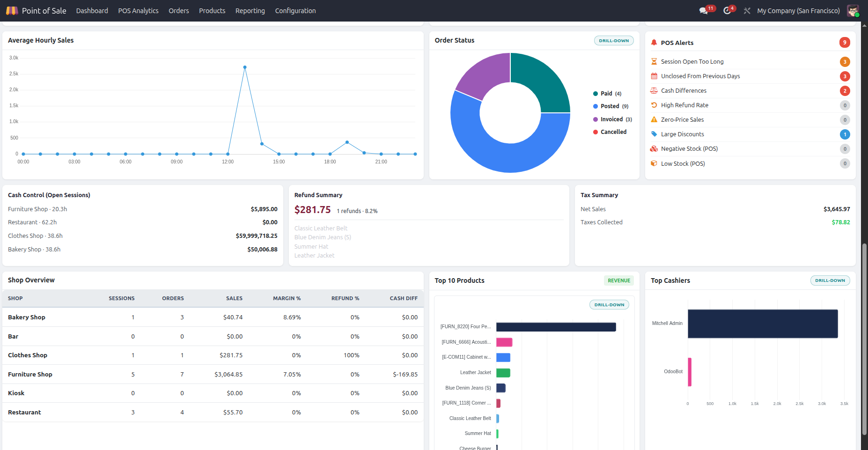The image size is (868, 450).
Task: Click the $-169.85 cash difference value
Action: point(405,374)
